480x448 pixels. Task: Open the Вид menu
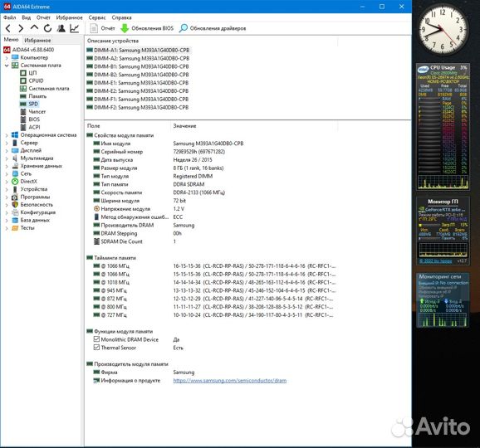(27, 17)
